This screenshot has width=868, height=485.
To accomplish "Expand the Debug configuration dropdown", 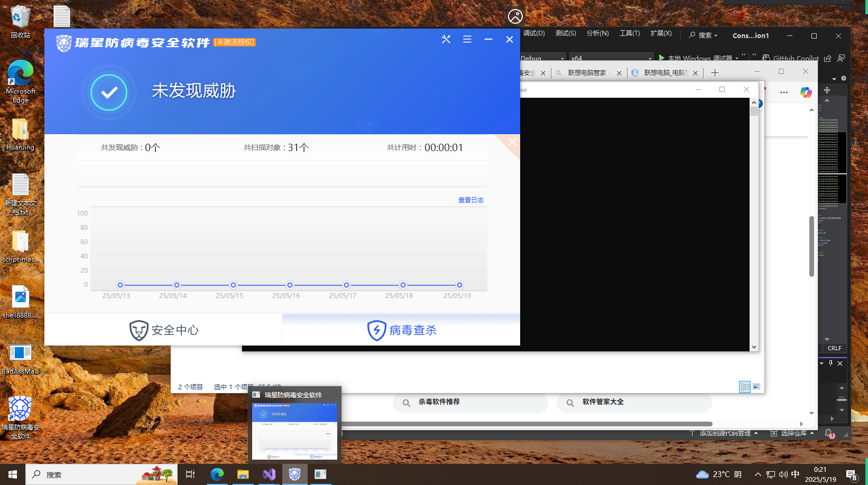I will point(562,58).
